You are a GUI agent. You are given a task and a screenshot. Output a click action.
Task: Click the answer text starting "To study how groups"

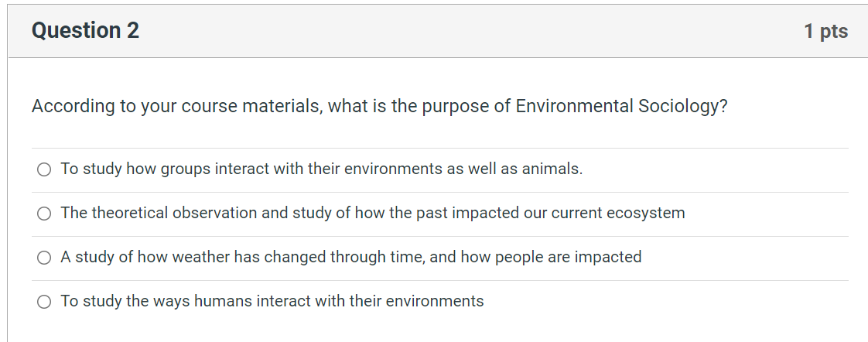(x=321, y=169)
